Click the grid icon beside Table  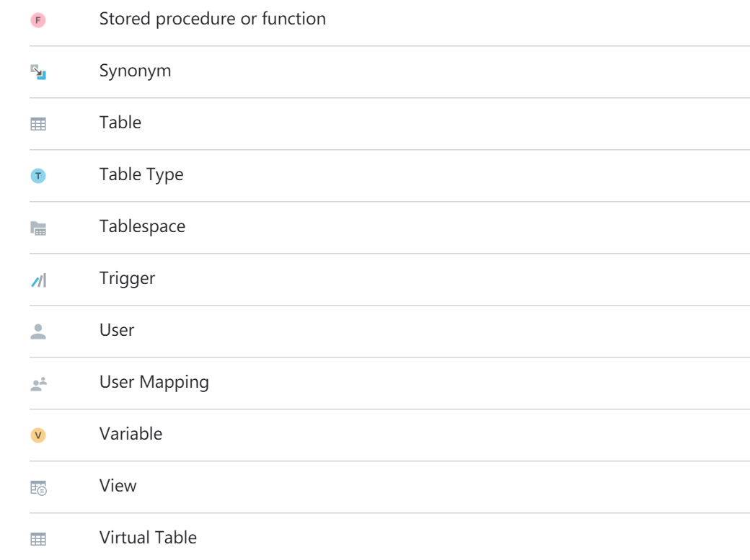(x=38, y=124)
